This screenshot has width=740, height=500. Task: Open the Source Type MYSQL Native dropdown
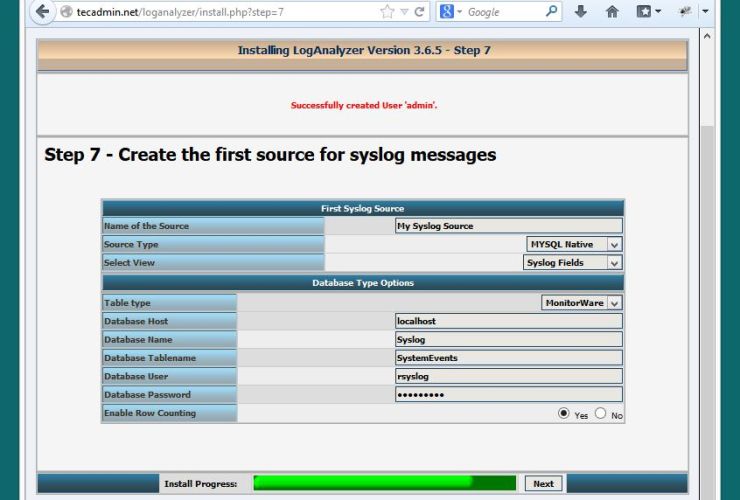[574, 244]
